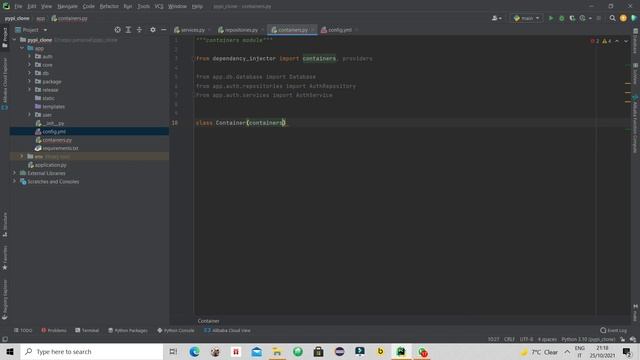
Task: Click Collapse All in Project panel
Action: (x=139, y=30)
